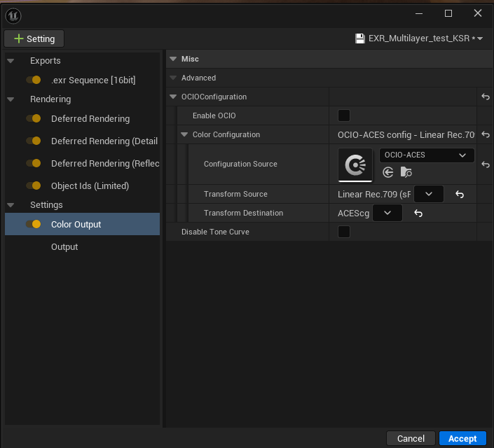Click the Accept button
The height and width of the screenshot is (448, 494).
point(462,438)
